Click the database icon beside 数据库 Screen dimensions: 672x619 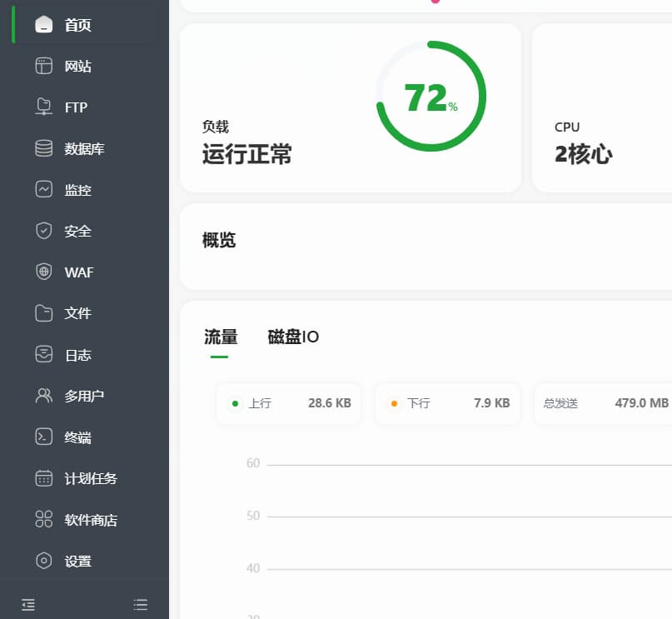(x=43, y=148)
